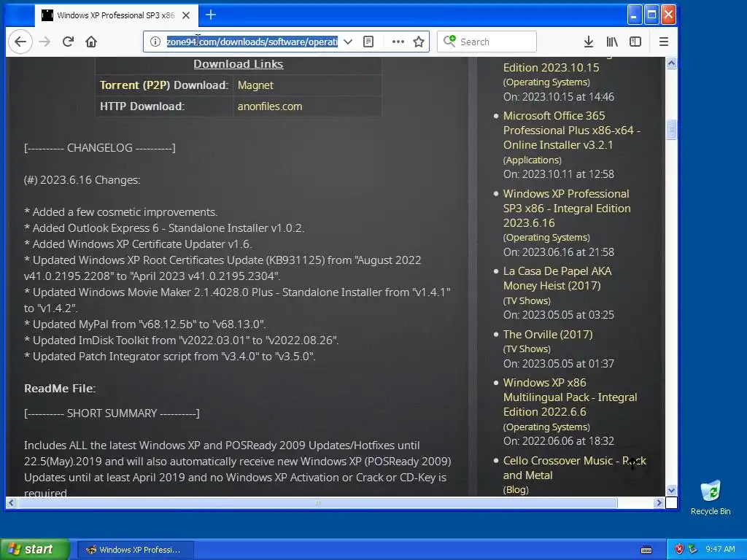747x560 pixels.
Task: Click 'Torrent (P2P) Download:' table cell
Action: [x=164, y=85]
